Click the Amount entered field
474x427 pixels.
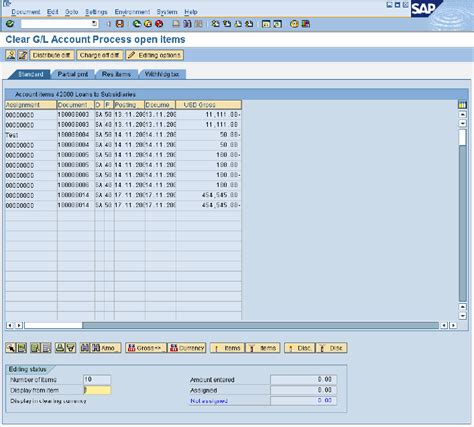pyautogui.click(x=303, y=380)
